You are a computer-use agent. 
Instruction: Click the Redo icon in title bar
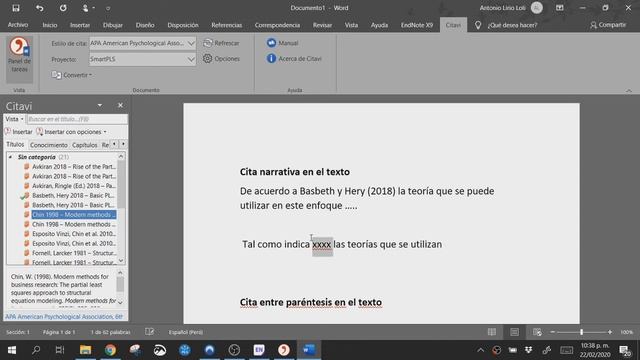(63, 8)
